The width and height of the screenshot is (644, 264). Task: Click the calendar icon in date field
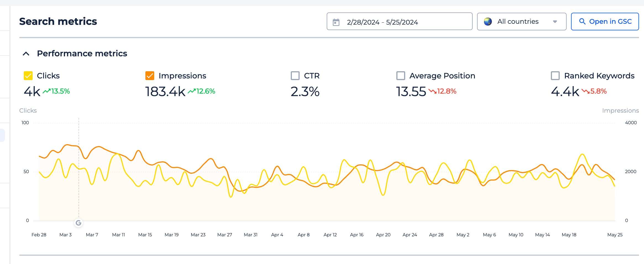336,22
